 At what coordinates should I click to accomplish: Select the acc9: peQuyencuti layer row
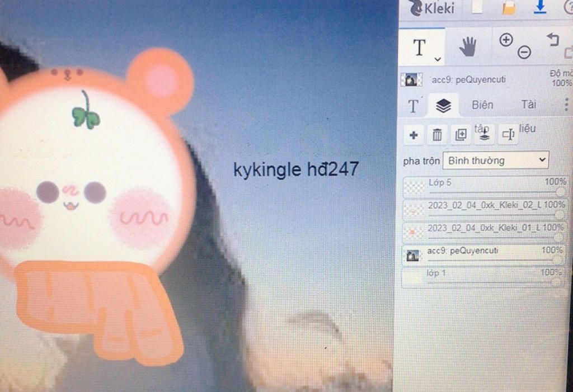483,254
